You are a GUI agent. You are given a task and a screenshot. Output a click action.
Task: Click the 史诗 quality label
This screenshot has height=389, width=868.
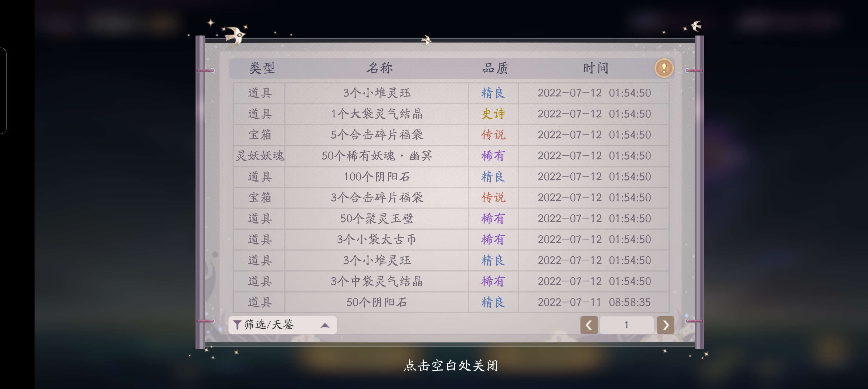click(493, 114)
